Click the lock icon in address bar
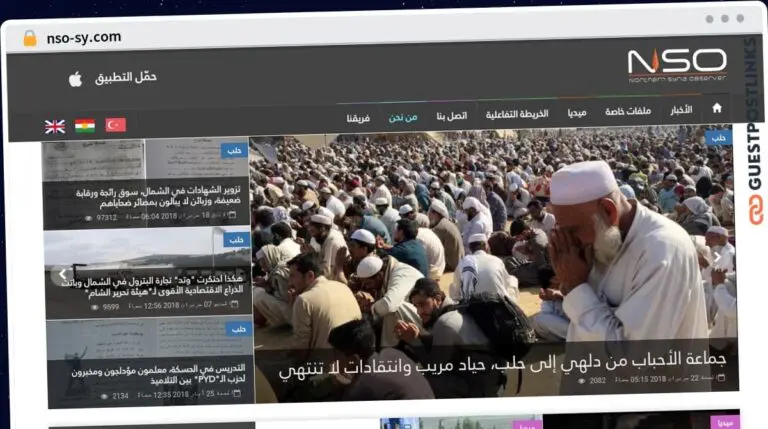768x429 pixels. [x=29, y=38]
